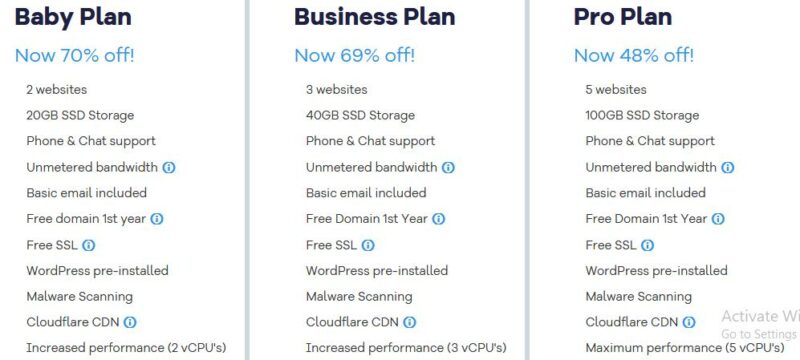Image resolution: width=800 pixels, height=360 pixels.
Task: Click Baby Plan Free SSL info icon
Action: coord(89,245)
